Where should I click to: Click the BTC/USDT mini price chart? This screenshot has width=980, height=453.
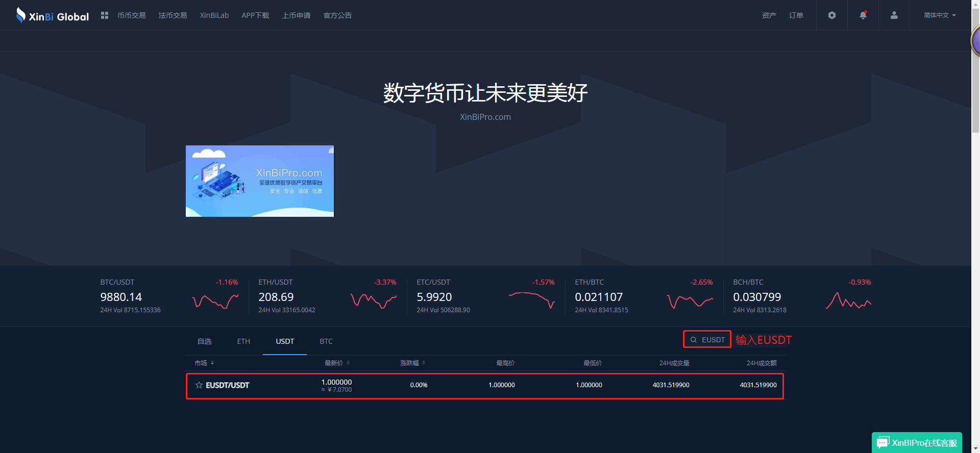coord(215,301)
